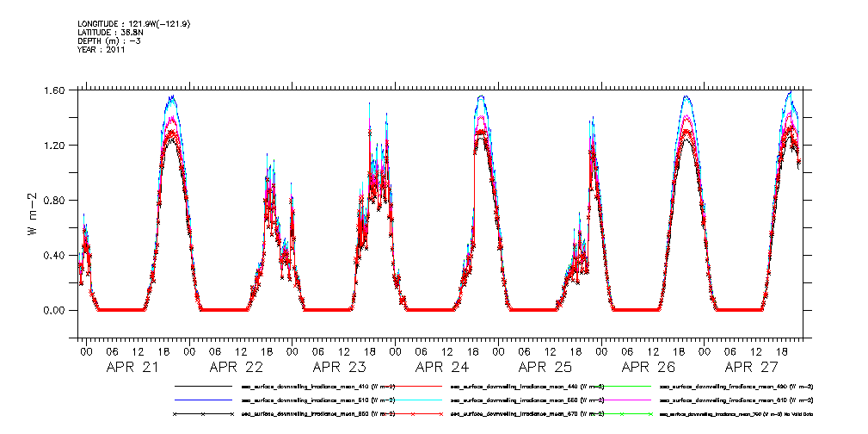Click the irradiance_mean_490 legend label

[736, 386]
